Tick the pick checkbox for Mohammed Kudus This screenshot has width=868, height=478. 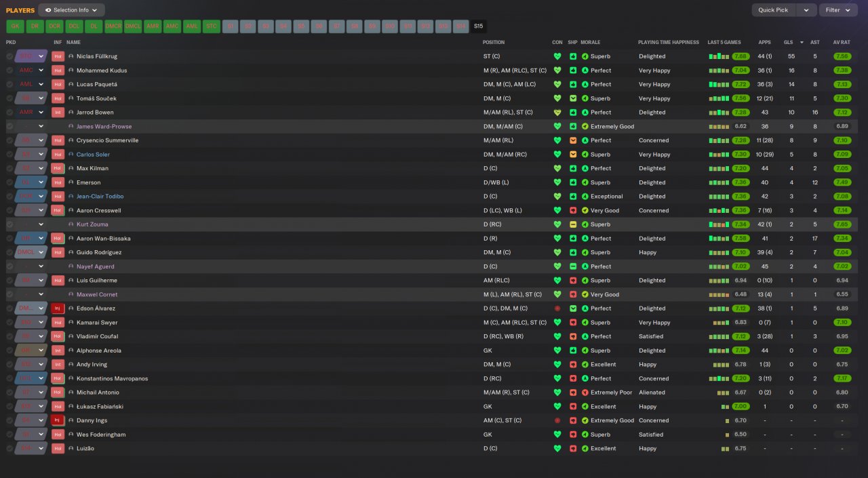click(x=9, y=71)
